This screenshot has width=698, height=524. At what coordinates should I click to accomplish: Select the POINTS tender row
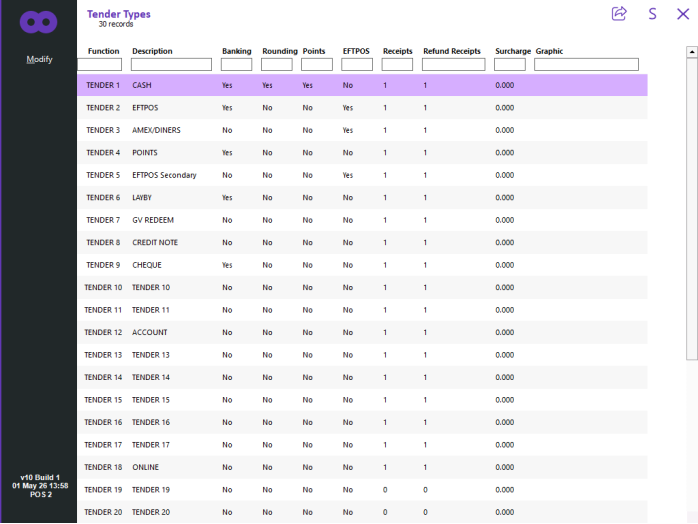pyautogui.click(x=362, y=153)
